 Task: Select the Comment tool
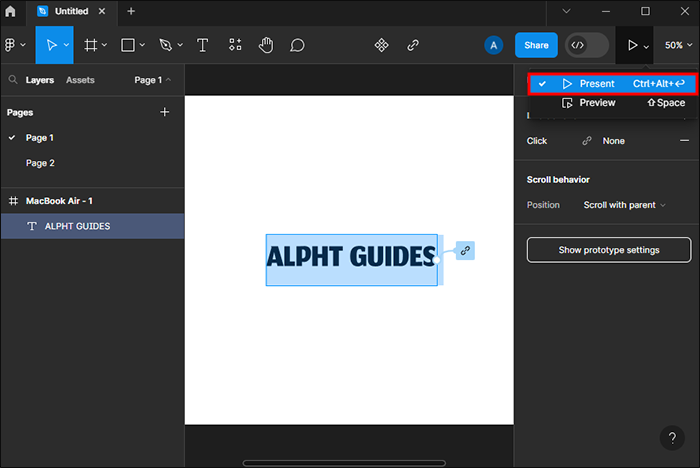click(x=297, y=45)
